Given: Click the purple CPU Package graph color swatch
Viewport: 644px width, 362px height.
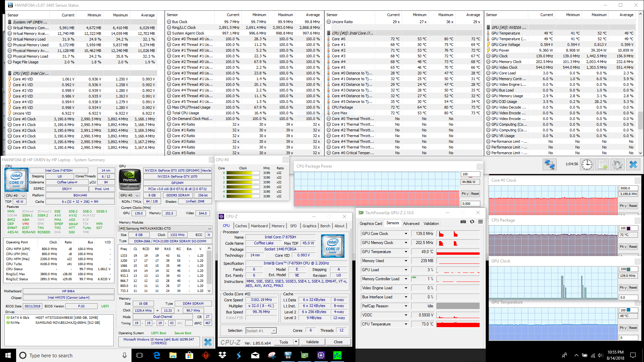Looking at the screenshot, I should click(x=629, y=228).
